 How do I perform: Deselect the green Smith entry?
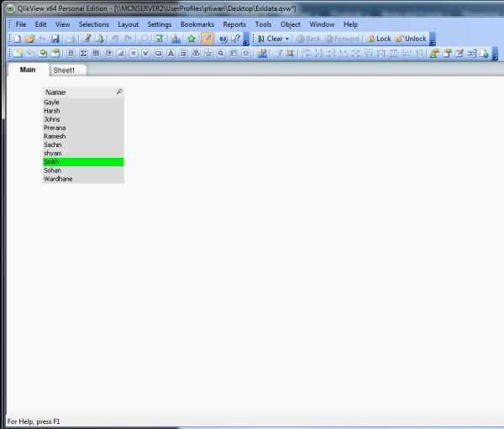click(83, 162)
